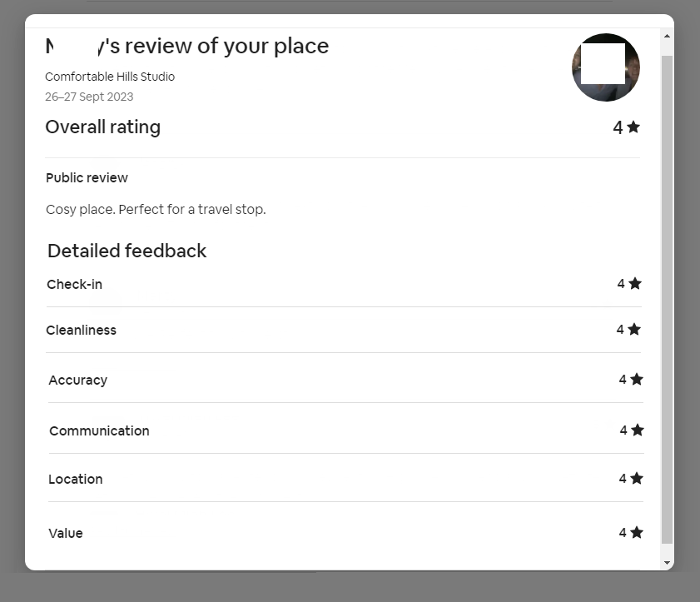Click the Cleanliness feedback row label

(x=81, y=331)
